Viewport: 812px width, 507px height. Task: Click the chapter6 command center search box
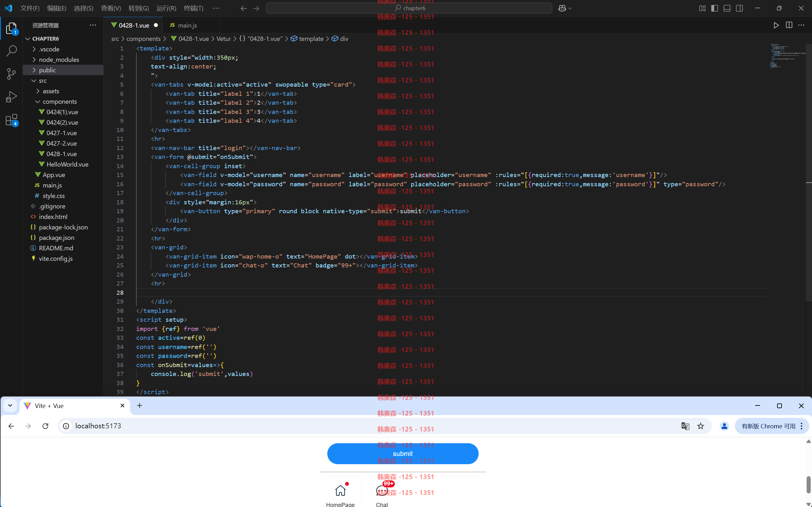409,8
